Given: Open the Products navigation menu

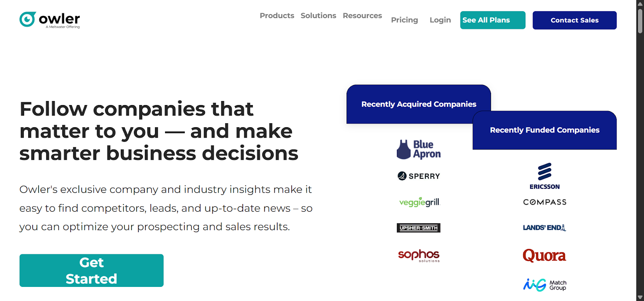Looking at the screenshot, I should click(277, 15).
